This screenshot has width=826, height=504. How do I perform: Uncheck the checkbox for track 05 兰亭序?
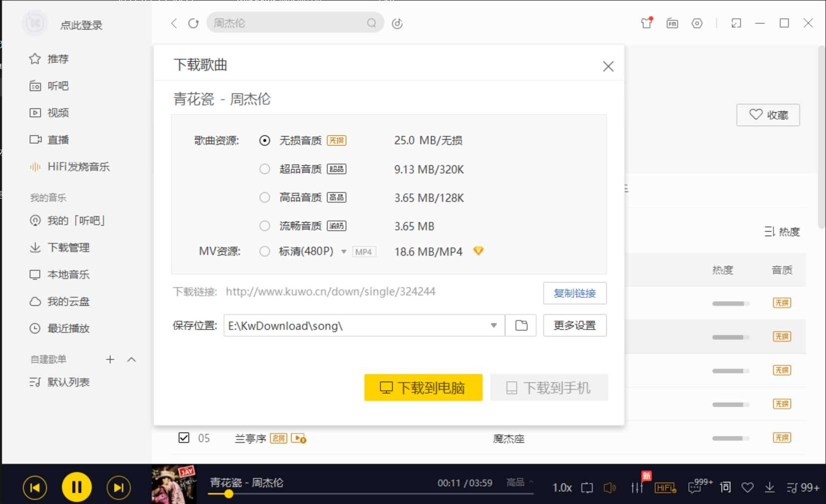[184, 438]
